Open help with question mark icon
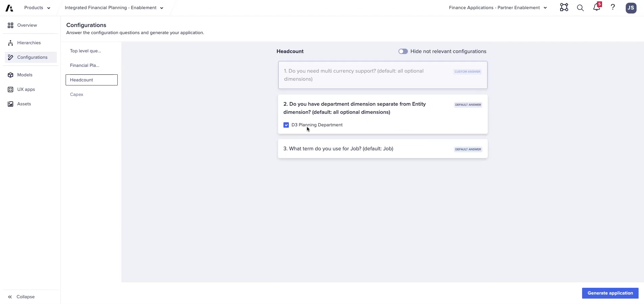Viewport: 644px width, 304px height. click(613, 7)
